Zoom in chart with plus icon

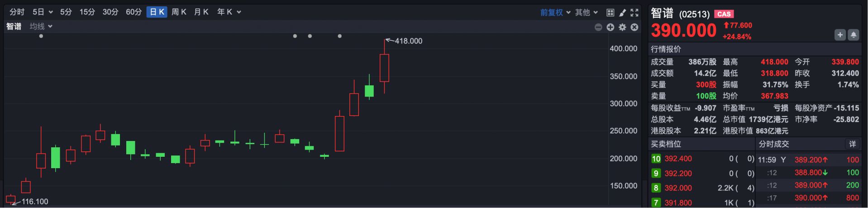pos(610,27)
